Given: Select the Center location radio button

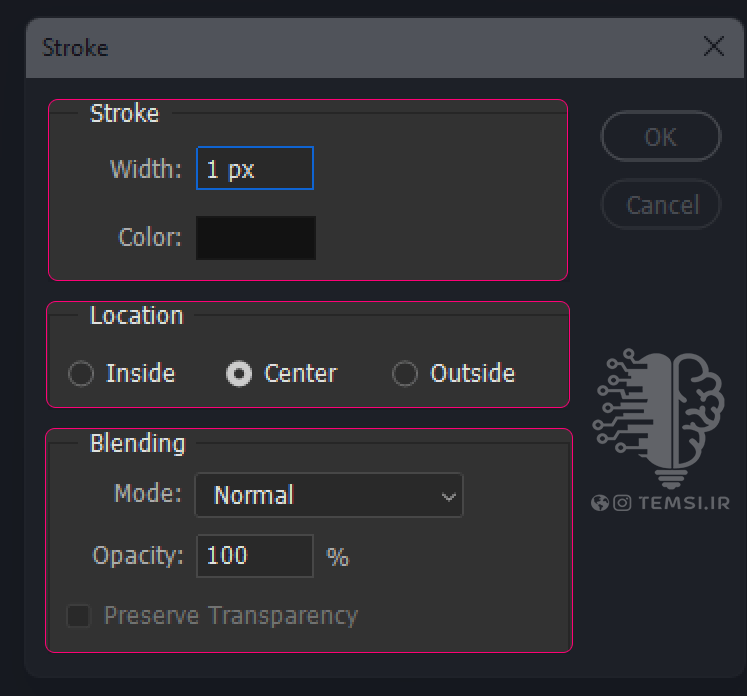Looking at the screenshot, I should (x=239, y=373).
